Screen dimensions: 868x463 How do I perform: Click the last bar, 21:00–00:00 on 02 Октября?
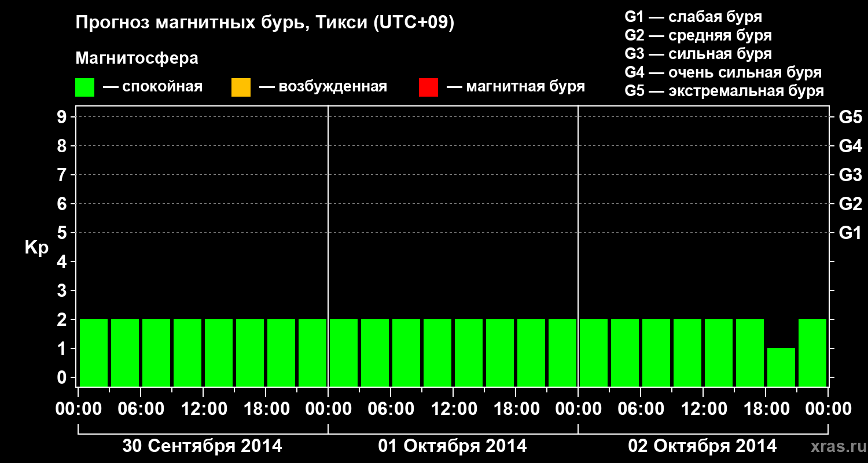point(812,352)
